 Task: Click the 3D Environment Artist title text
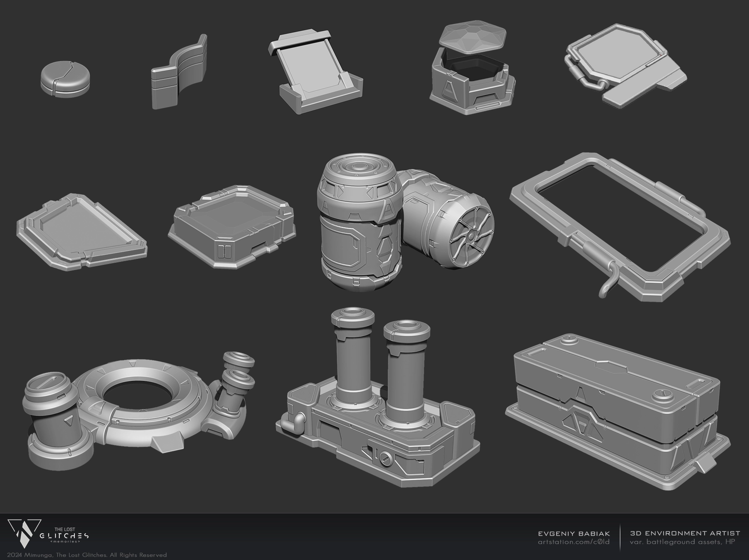[x=685, y=533]
